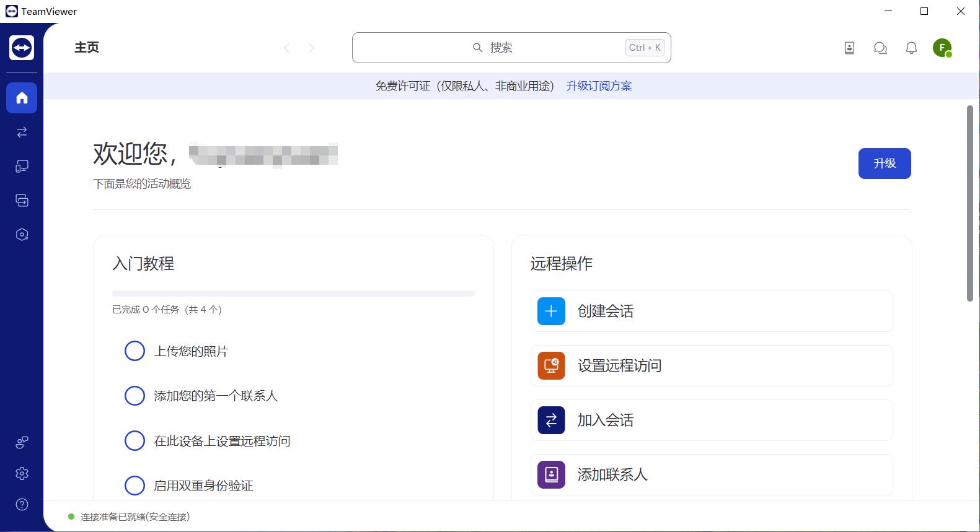Open the Settings gear in sidebar
The width and height of the screenshot is (980, 532).
[22, 473]
